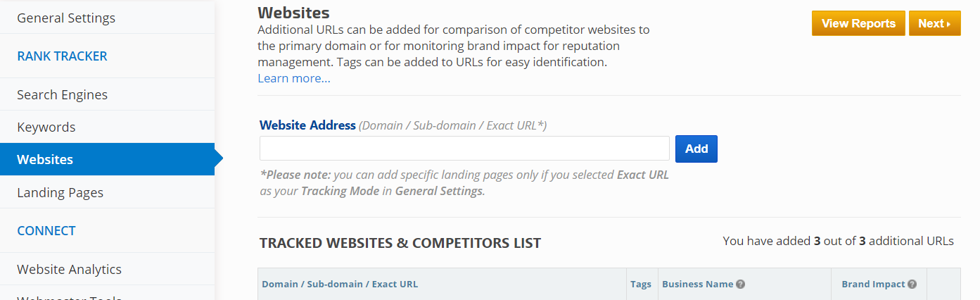Open General Settings in the sidebar
The width and height of the screenshot is (980, 300).
point(66,18)
